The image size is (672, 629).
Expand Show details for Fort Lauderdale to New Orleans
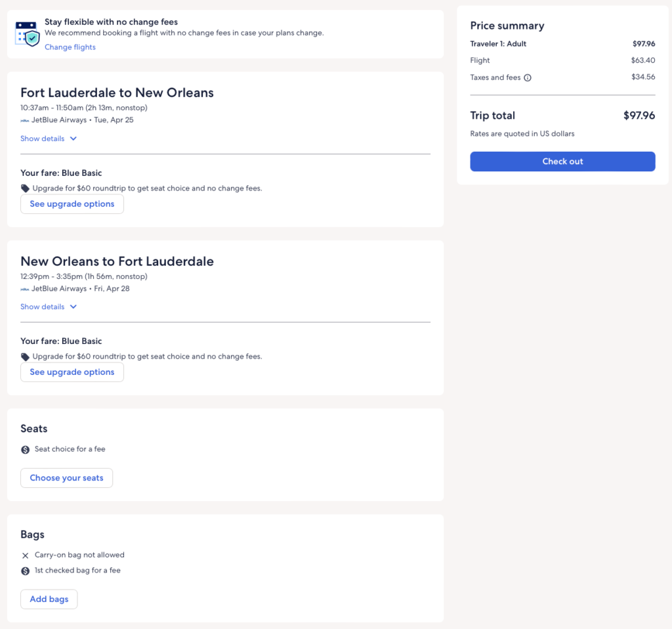pos(49,139)
